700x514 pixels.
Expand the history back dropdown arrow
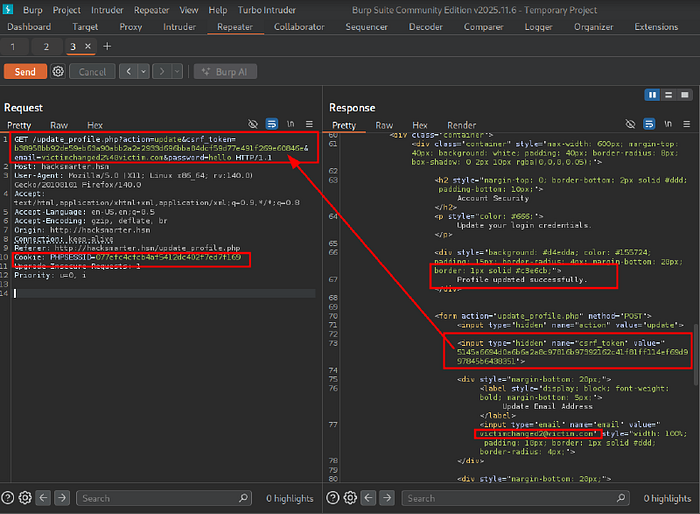[146, 72]
